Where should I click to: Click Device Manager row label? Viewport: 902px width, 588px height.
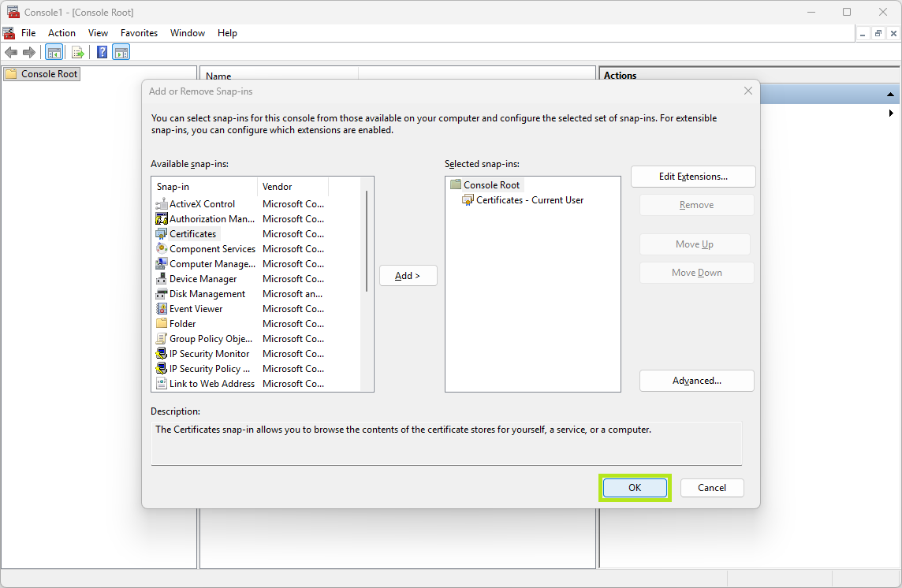tap(203, 278)
